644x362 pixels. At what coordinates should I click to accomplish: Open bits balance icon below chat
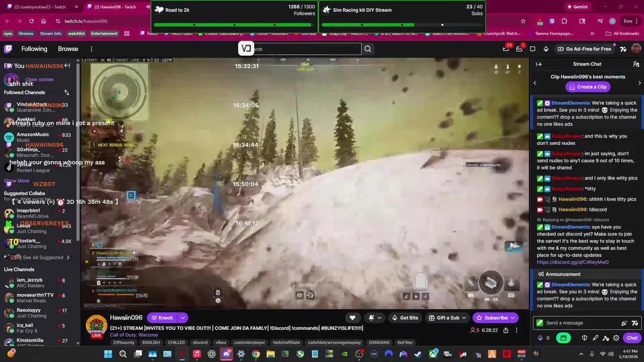pos(544,338)
